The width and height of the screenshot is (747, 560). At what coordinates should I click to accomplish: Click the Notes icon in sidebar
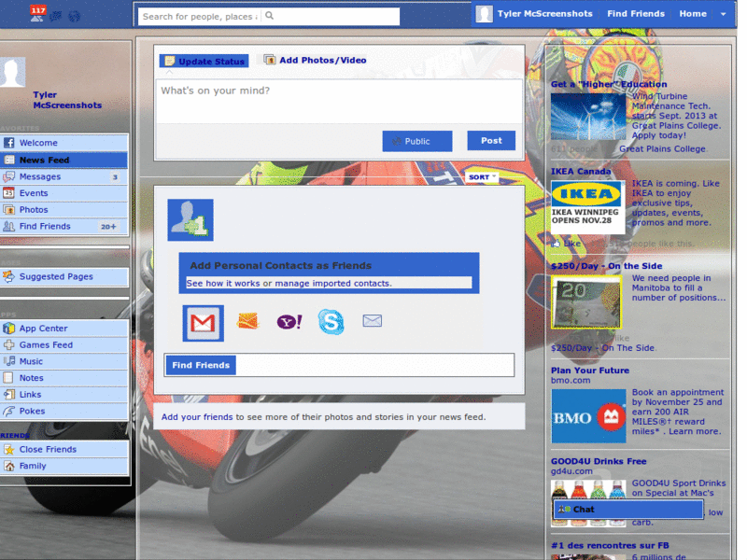point(8,378)
